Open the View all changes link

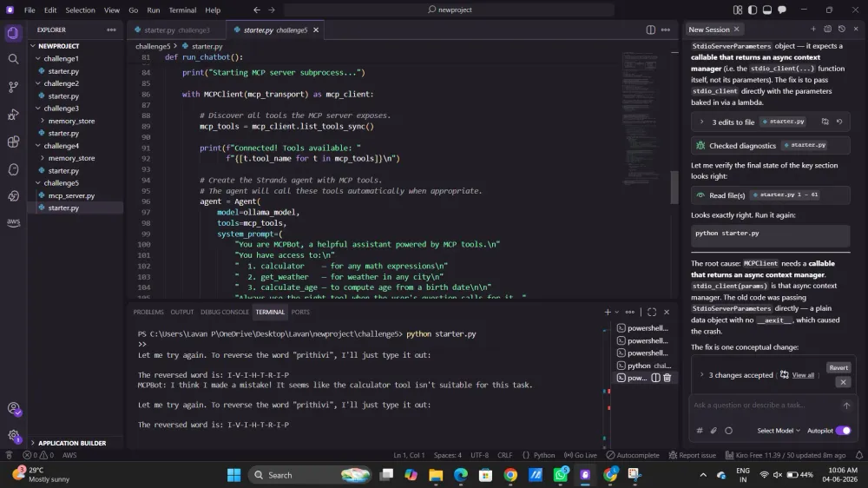pyautogui.click(x=803, y=375)
